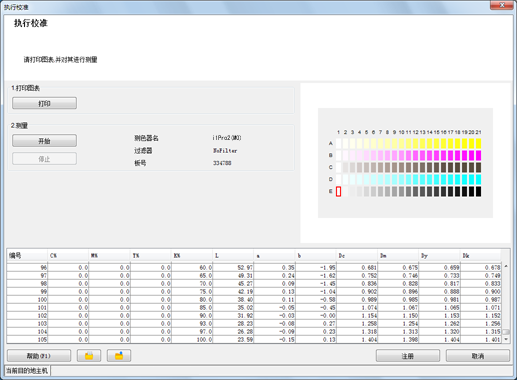Click the 请打印图表,并对其进行测量 instruction text
Screen dimensions: 517x380
[x=60, y=60]
